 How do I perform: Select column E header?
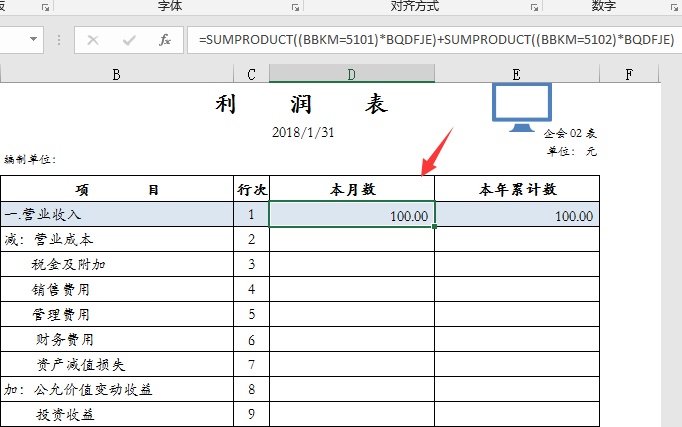[517, 74]
